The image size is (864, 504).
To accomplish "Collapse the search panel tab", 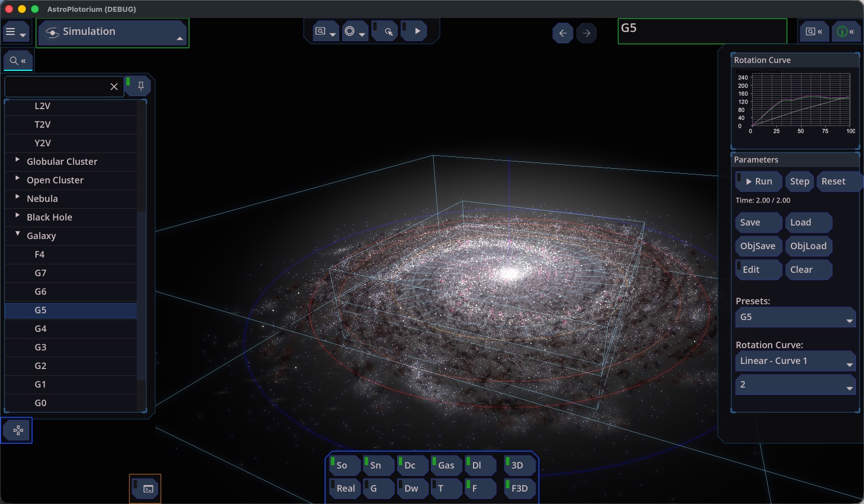I will [18, 61].
